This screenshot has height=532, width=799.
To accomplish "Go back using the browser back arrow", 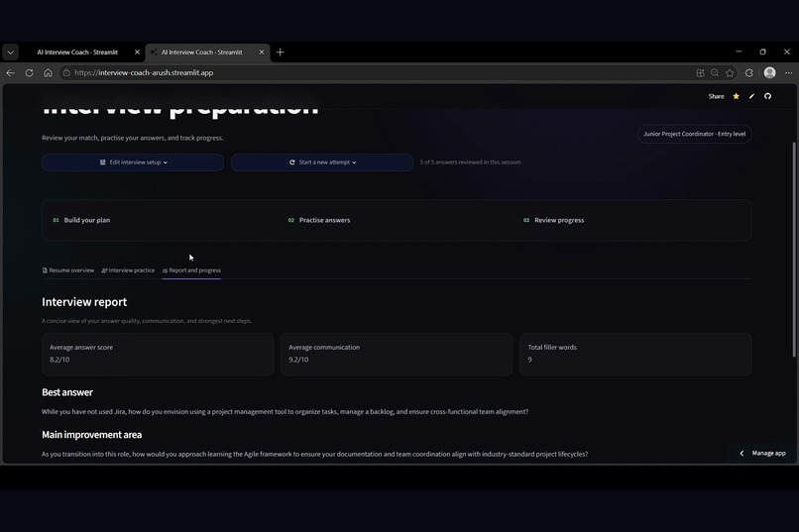I will tap(10, 72).
